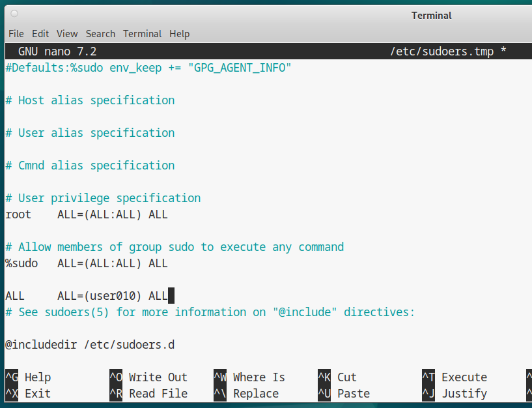
Task: Open the Search menu
Action: [x=100, y=34]
